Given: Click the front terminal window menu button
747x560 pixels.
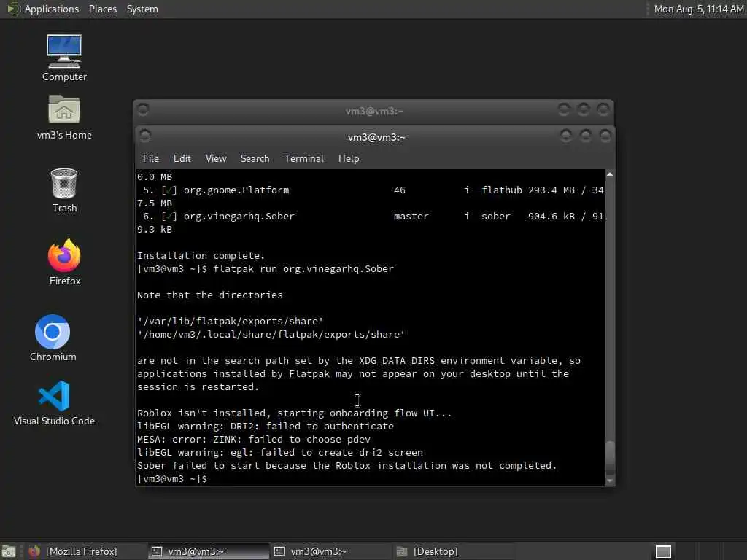Looking at the screenshot, I should coord(145,136).
